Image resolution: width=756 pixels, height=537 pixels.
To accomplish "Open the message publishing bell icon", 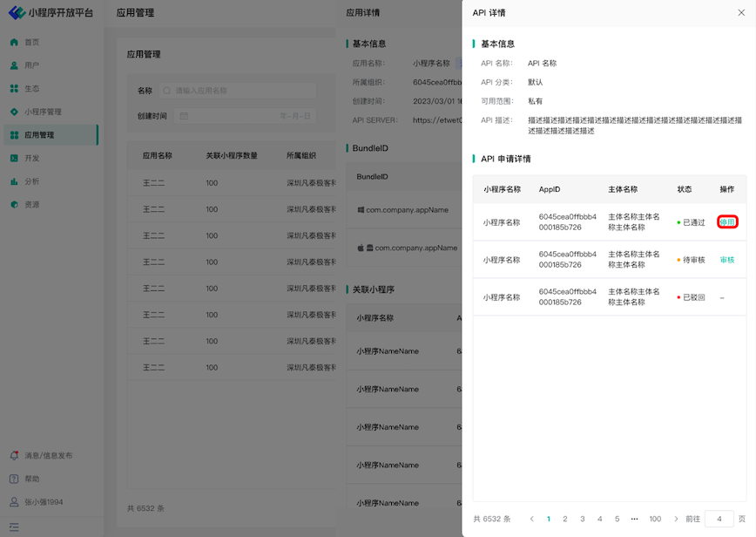I will 14,455.
